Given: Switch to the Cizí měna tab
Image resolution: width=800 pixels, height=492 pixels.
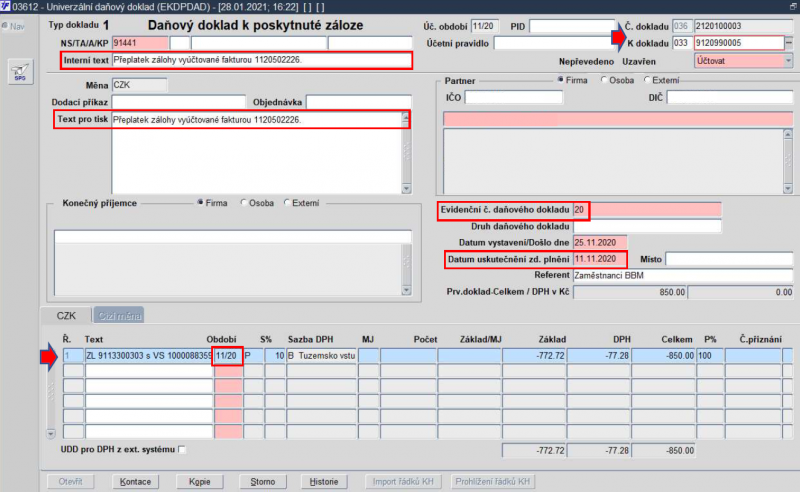Looking at the screenshot, I should pos(119,315).
